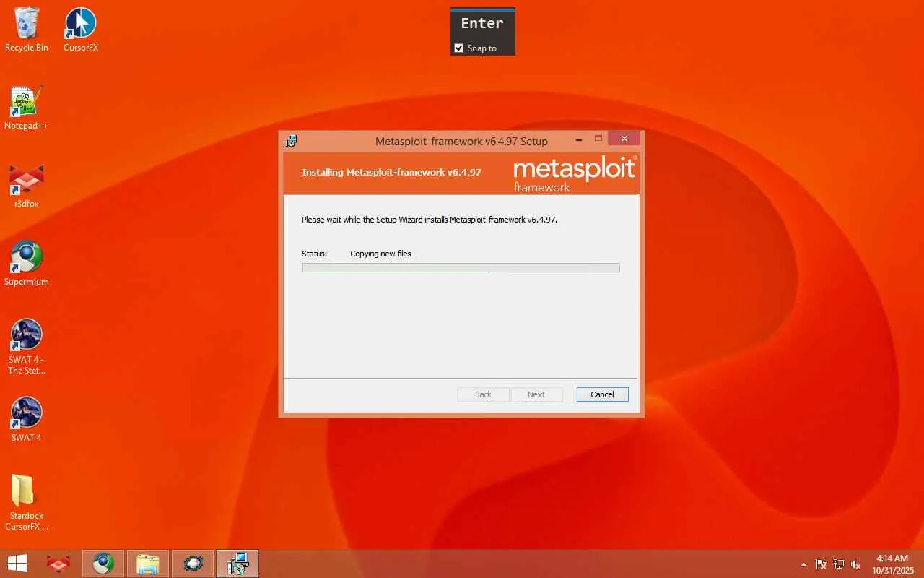924x578 pixels.
Task: Click the installer icon in the setup title bar
Action: [292, 141]
